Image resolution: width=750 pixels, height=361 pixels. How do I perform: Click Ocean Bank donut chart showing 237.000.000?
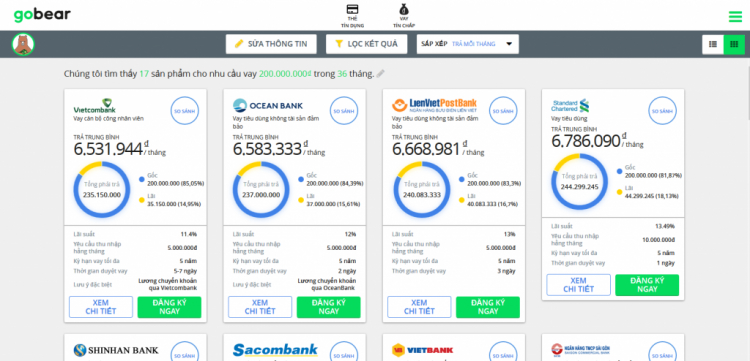(261, 190)
